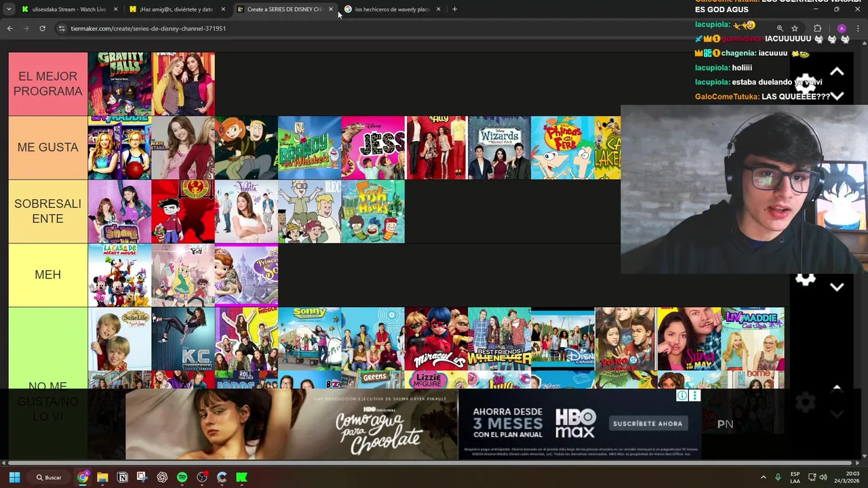Open the ad info icon on HBO banner
This screenshot has height=488, width=868.
pyautogui.click(x=682, y=396)
